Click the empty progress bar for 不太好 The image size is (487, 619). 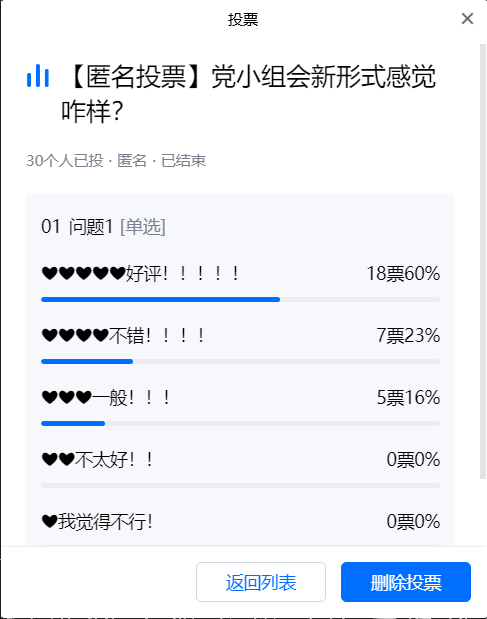coord(240,486)
